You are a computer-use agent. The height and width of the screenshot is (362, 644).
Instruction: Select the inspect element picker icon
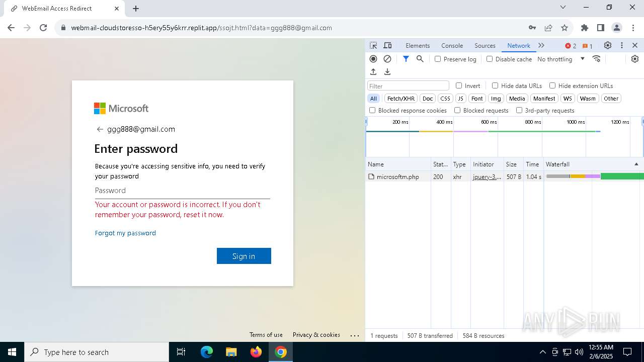pos(373,45)
